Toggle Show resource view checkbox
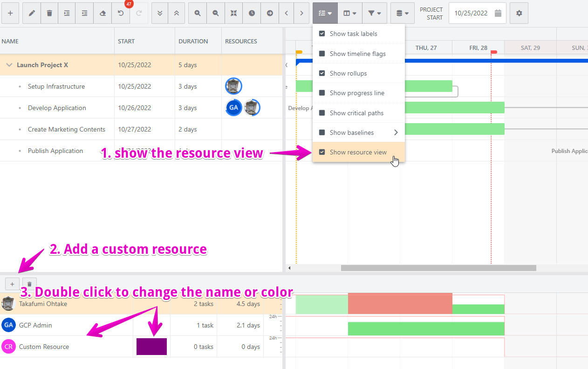 pos(322,152)
